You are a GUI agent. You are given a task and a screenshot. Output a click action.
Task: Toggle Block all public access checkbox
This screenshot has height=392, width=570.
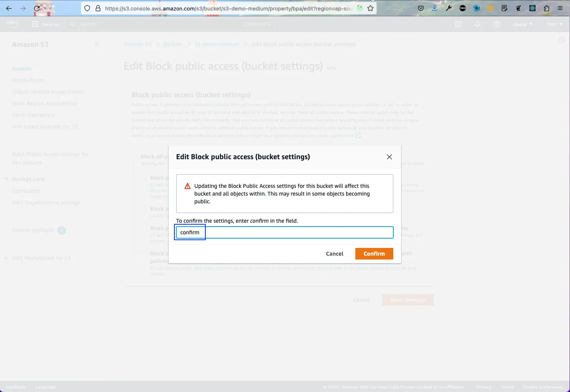coord(134,156)
